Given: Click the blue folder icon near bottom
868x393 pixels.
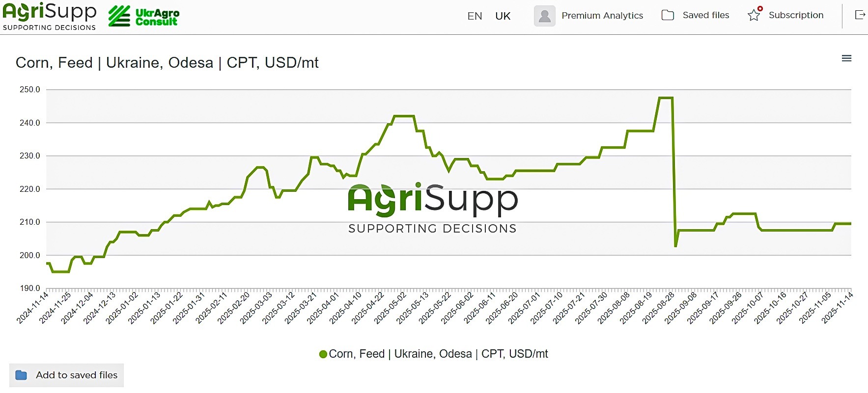Looking at the screenshot, I should (x=21, y=375).
